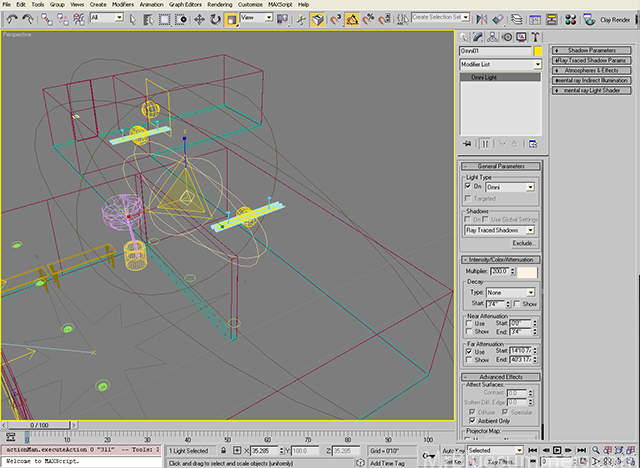Viewport: 640px width, 468px height.
Task: Open the Ray Traced Shadows dropdown
Action: (x=500, y=231)
